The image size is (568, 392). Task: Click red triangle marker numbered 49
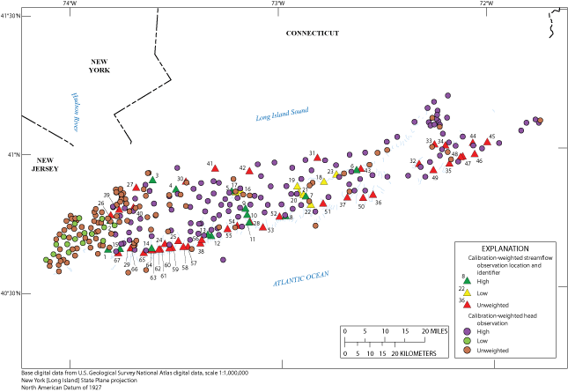point(432,170)
